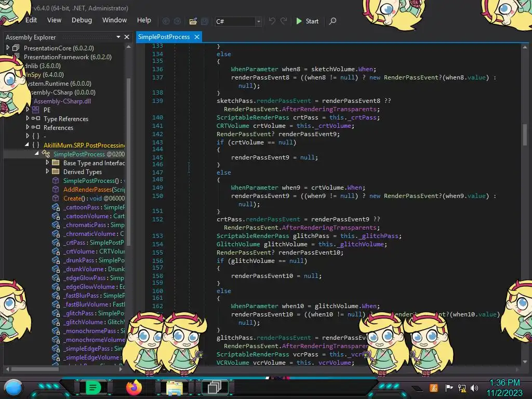Screen dimensions: 532x399
Task: Click the undo toolbar icon
Action: click(272, 21)
